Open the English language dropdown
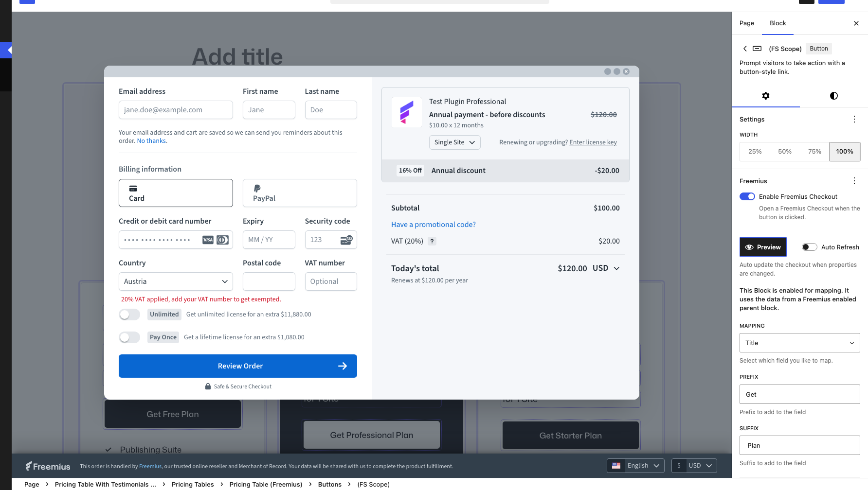 (x=635, y=466)
